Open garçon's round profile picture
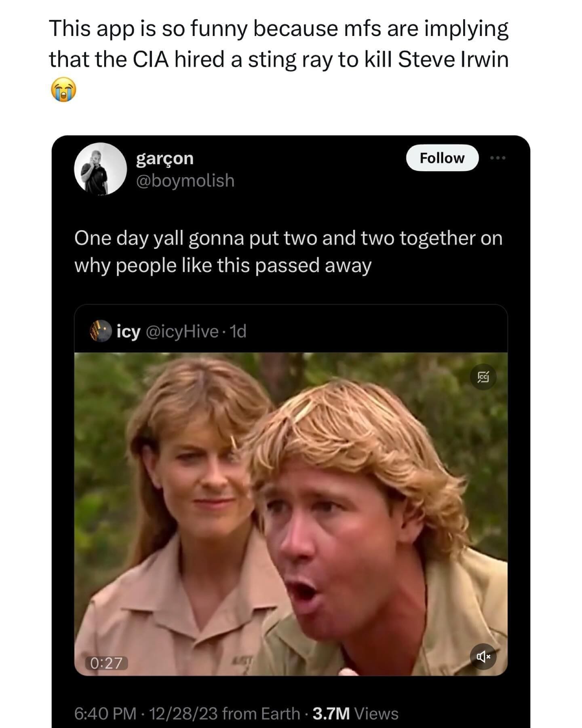Viewport: 582px width, 728px height. (x=100, y=169)
